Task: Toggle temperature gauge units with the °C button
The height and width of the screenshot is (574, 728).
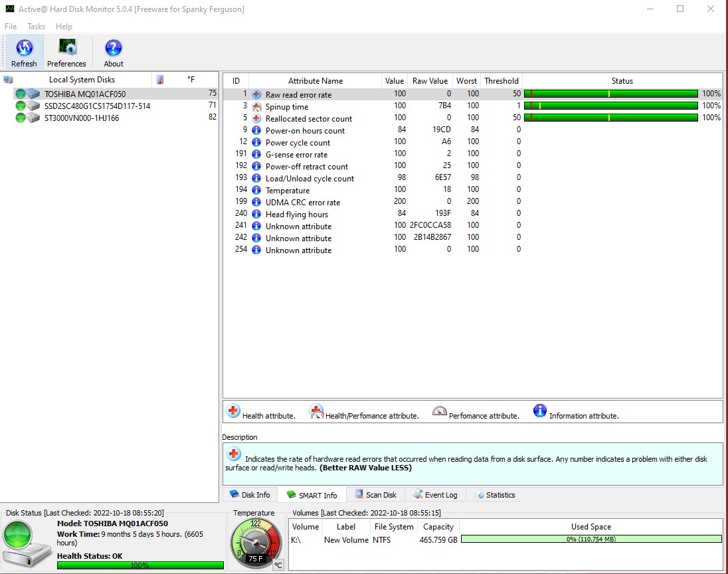Action: click(x=278, y=564)
